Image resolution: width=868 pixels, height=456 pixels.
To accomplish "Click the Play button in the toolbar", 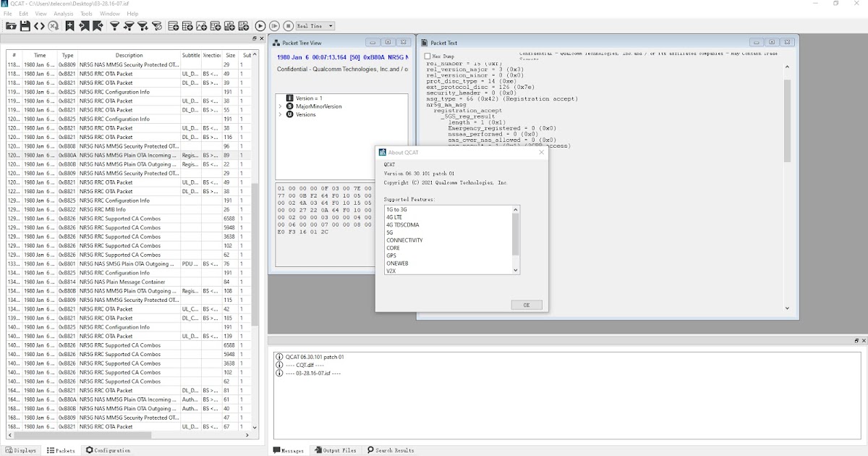I will click(x=260, y=26).
